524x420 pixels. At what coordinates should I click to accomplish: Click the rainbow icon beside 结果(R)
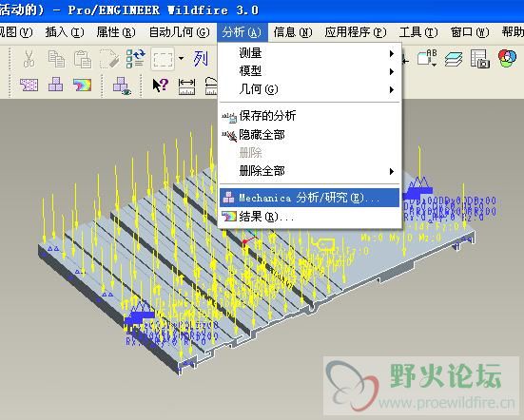[x=229, y=217]
